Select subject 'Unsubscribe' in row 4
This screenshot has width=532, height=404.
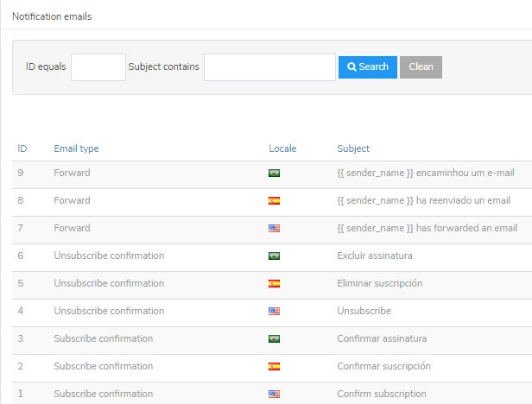coord(364,311)
